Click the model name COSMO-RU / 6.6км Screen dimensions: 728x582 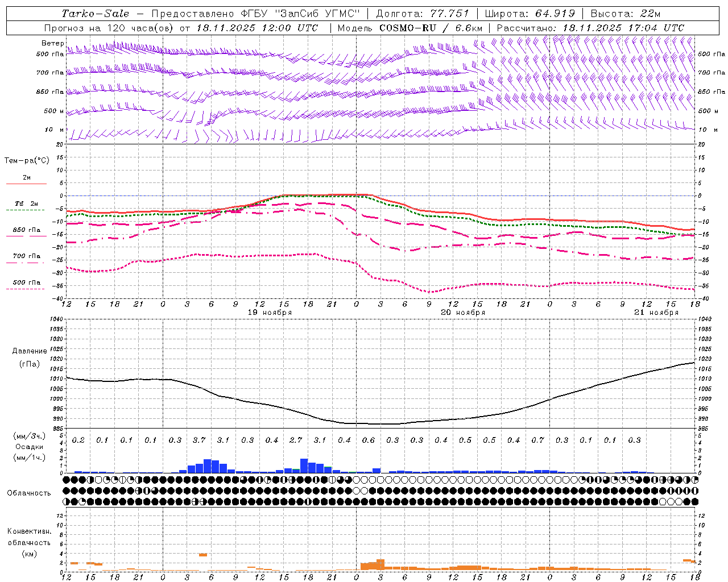pyautogui.click(x=431, y=28)
